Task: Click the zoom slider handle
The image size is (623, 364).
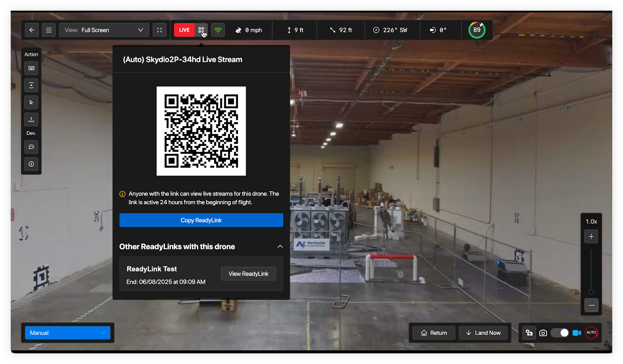Action: (591, 292)
